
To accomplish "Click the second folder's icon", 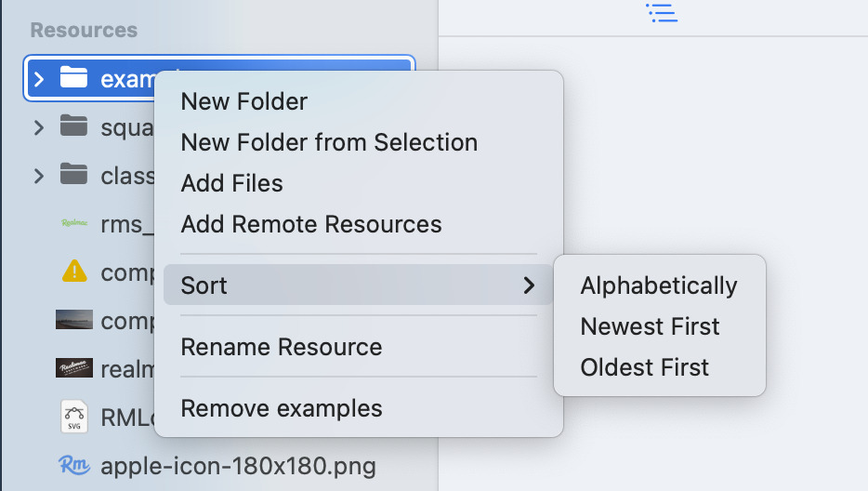I will [x=73, y=126].
